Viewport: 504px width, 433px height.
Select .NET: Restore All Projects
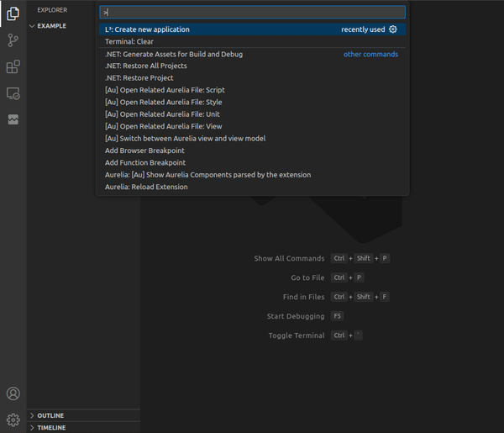(252, 66)
